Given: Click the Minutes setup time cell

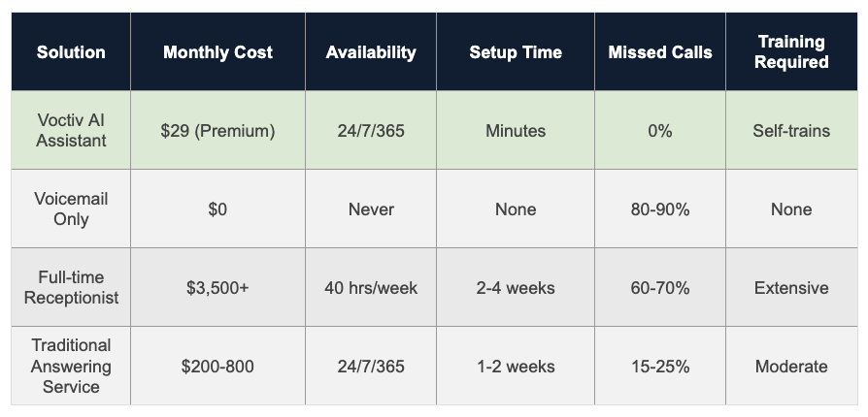Looking at the screenshot, I should click(x=516, y=130).
